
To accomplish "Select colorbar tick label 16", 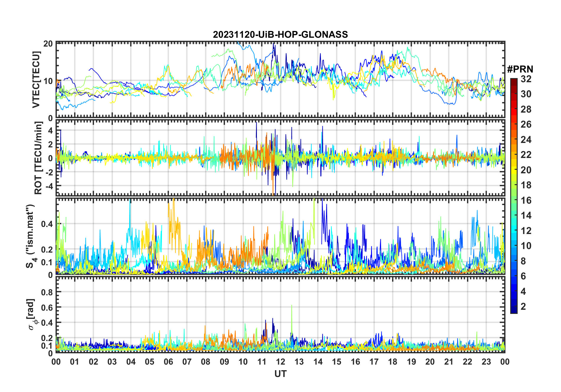I will [526, 200].
